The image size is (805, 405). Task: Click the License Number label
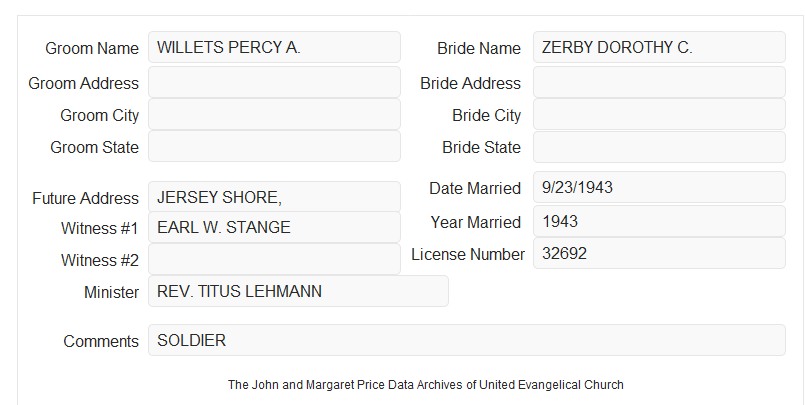468,255
